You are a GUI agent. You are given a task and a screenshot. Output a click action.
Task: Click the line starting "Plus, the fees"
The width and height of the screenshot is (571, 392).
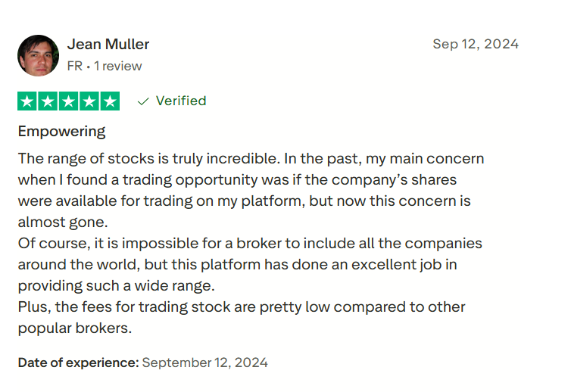click(242, 307)
